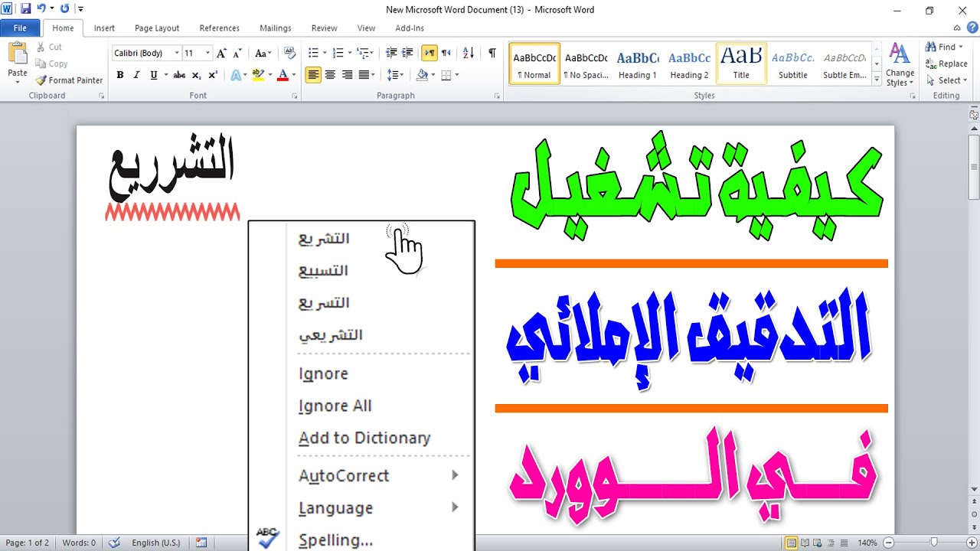Apply Title style
Viewport: 980px width, 551px height.
(x=741, y=64)
